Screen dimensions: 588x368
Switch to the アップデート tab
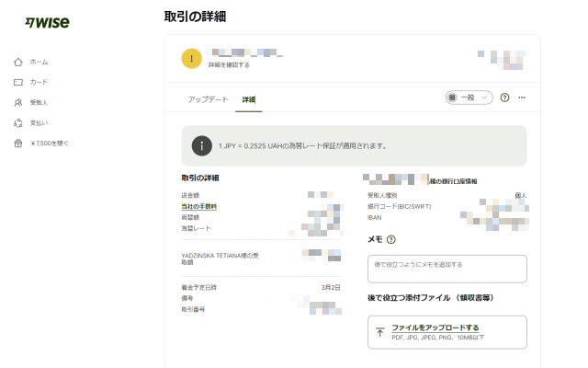click(x=208, y=98)
